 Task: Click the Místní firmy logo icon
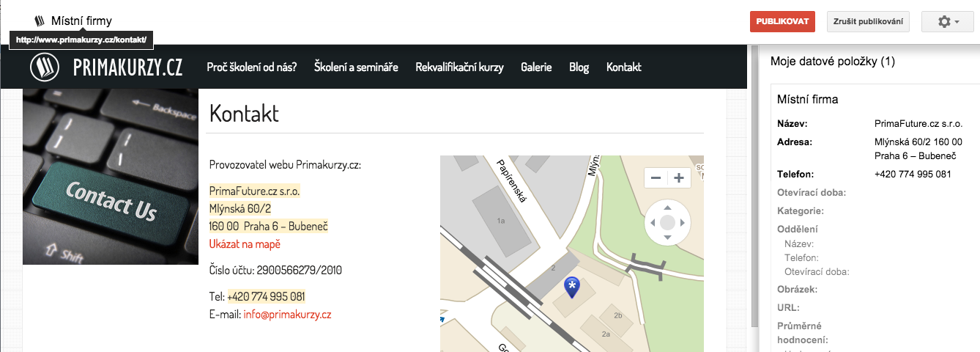click(x=40, y=21)
